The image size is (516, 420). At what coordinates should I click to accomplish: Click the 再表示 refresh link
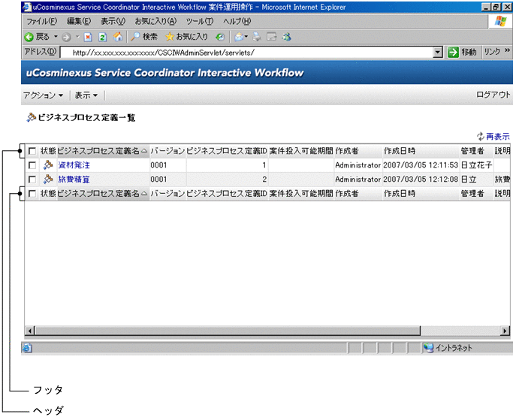(497, 137)
